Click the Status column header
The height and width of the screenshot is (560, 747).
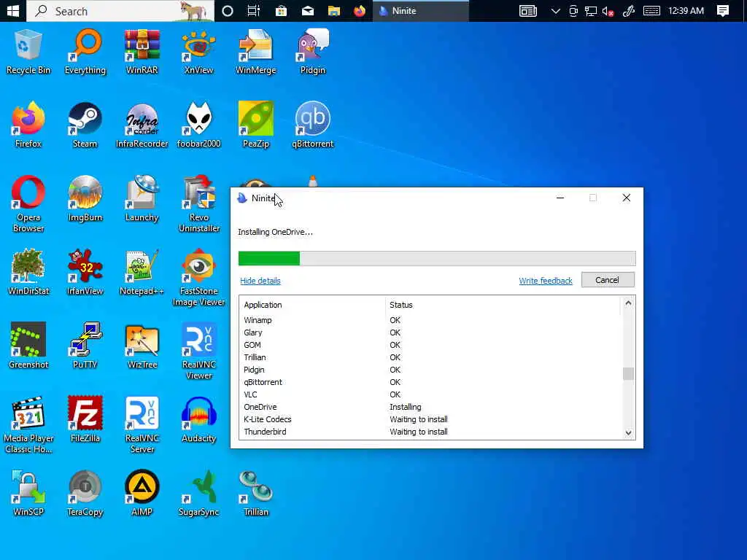503,305
